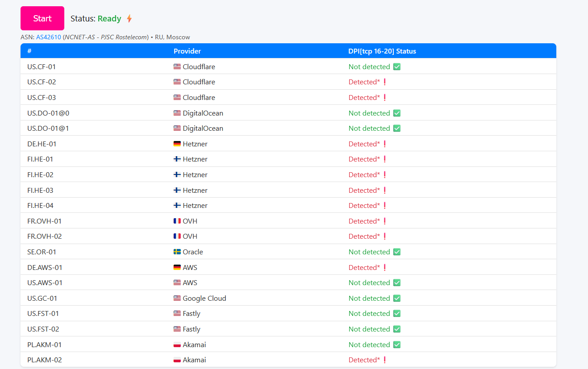Click Detected* status for PL.AKM-02
This screenshot has height=369, width=588.
(x=364, y=360)
